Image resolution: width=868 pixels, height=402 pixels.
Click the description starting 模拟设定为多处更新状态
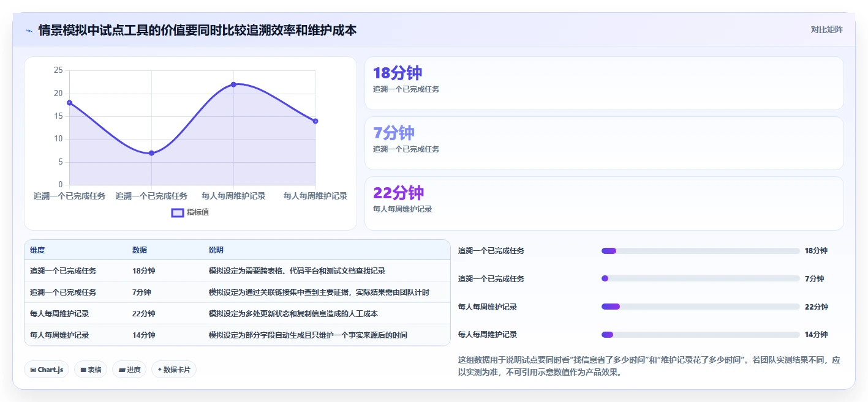pos(293,313)
